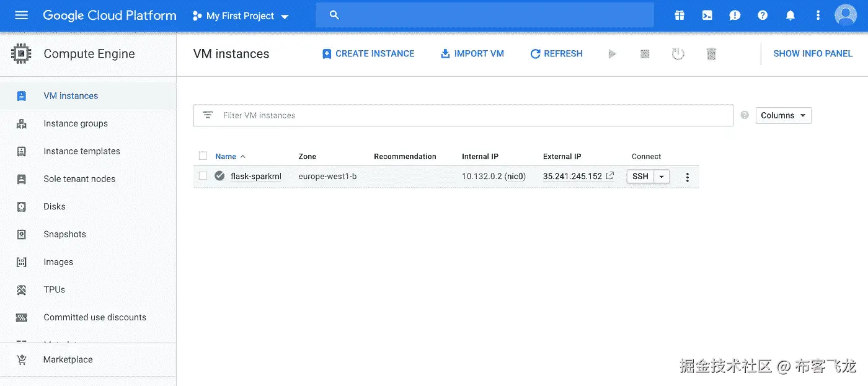Screen dimensions: 868x386
Task: Open Committed use discounts in sidebar
Action: (x=88, y=317)
